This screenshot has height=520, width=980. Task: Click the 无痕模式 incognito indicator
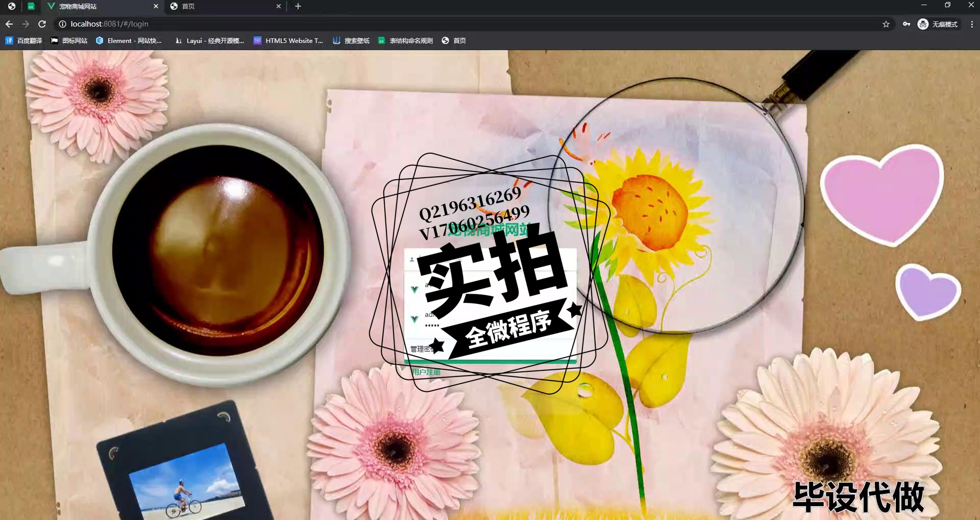click(938, 24)
